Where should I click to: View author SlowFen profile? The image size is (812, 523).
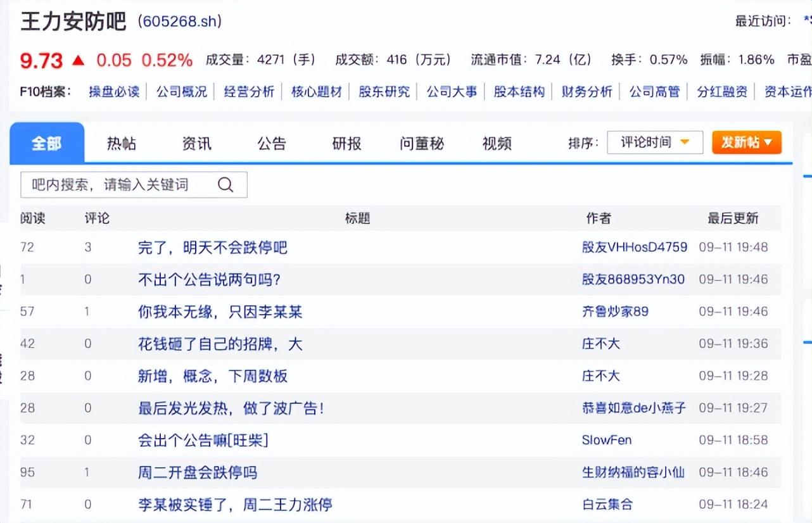[606, 441]
